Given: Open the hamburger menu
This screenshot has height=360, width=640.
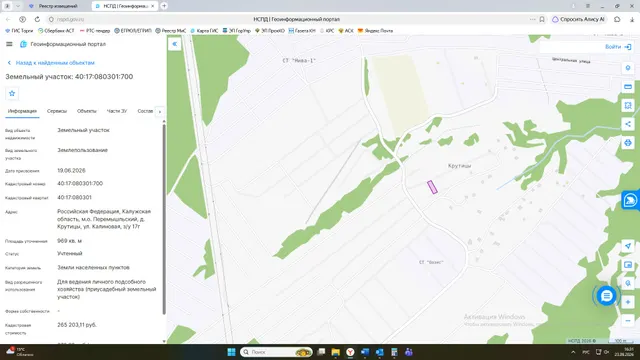Looking at the screenshot, I should click(9, 44).
